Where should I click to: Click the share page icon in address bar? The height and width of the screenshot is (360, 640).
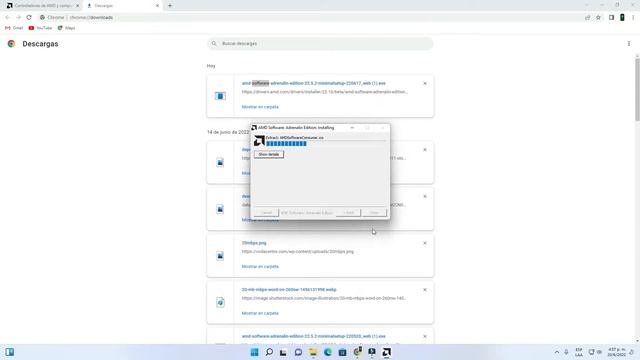tap(587, 18)
